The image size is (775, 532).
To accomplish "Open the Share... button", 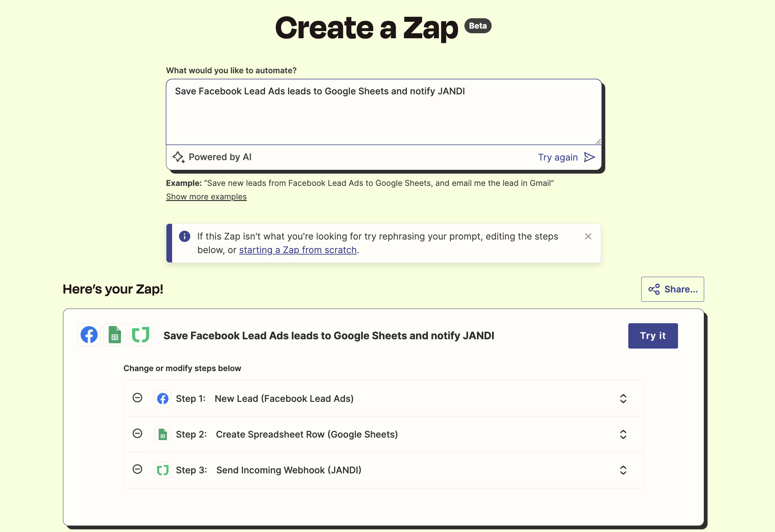I will tap(672, 289).
